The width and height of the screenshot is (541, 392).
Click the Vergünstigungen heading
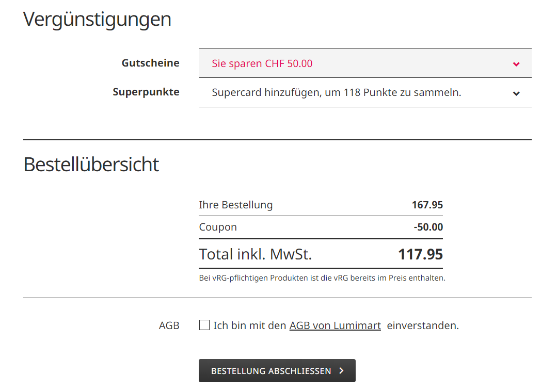click(97, 20)
